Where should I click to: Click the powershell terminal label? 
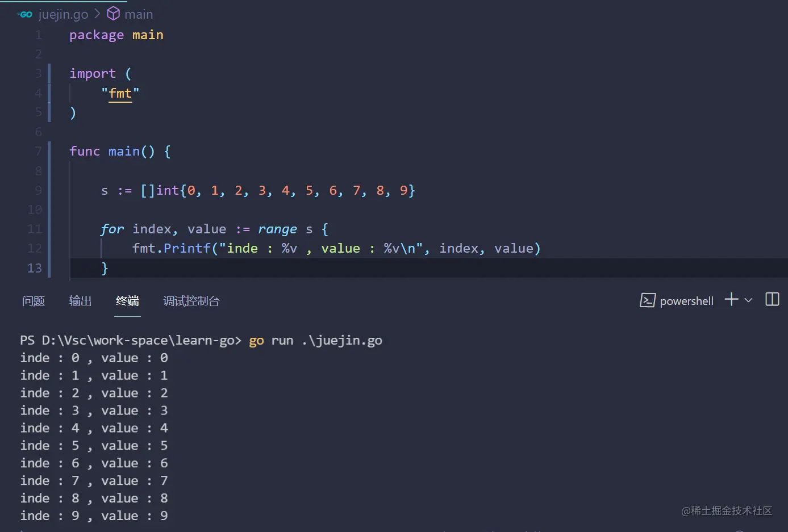click(686, 301)
